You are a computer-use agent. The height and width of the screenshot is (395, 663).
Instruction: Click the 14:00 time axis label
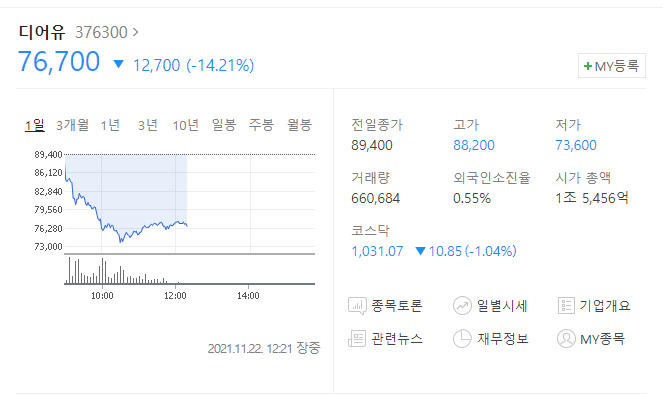pyautogui.click(x=248, y=296)
